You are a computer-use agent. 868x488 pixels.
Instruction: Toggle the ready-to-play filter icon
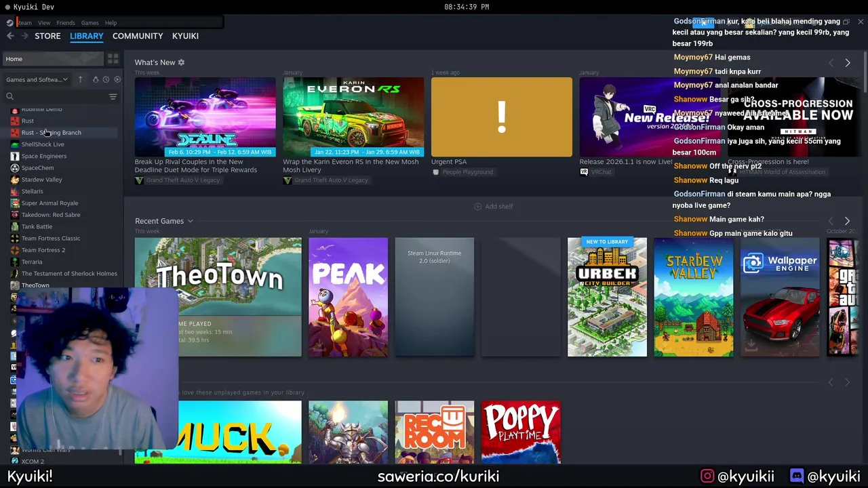click(117, 79)
